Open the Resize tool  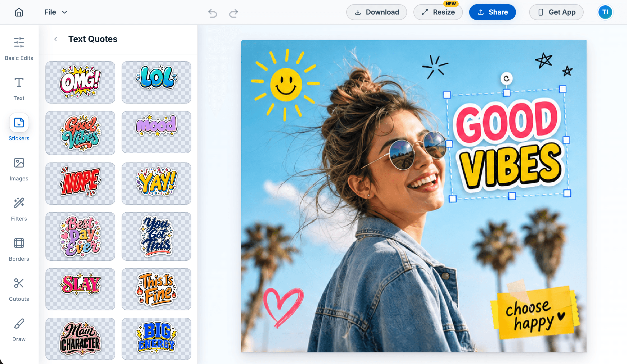click(438, 12)
